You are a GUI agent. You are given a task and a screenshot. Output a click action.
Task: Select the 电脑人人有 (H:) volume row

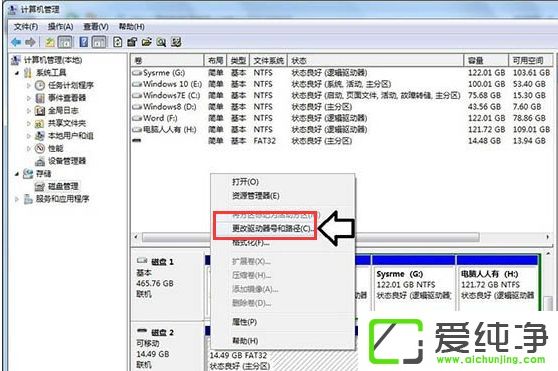tap(341, 129)
